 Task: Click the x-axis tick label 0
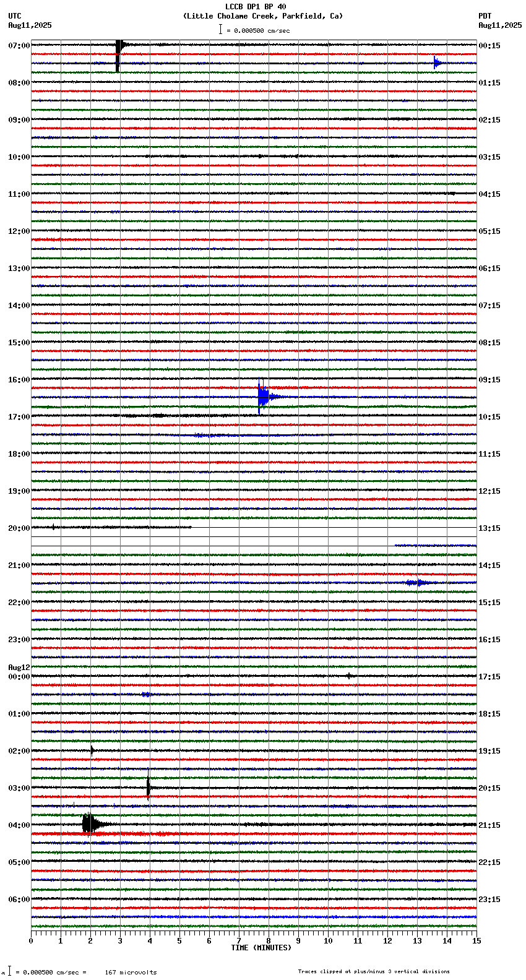tap(31, 941)
